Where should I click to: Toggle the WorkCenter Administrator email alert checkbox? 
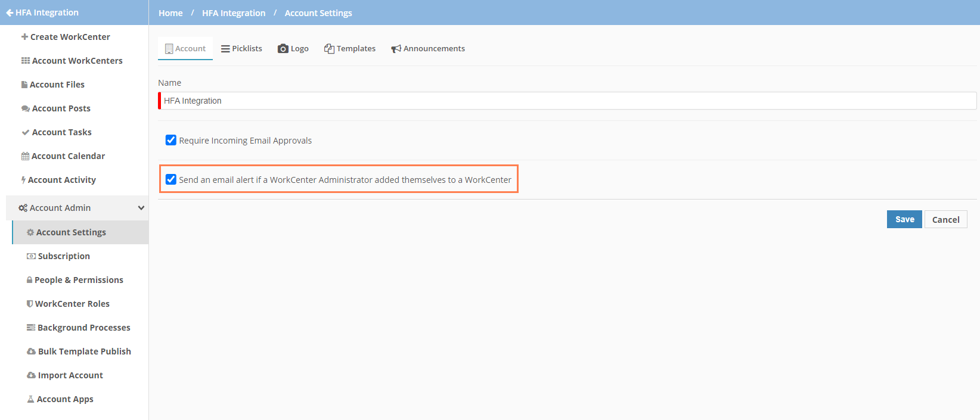click(x=171, y=179)
